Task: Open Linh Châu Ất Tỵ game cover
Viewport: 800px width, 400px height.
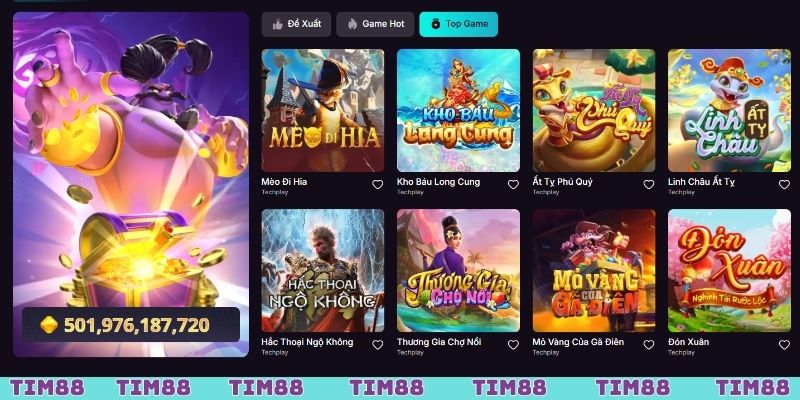Action: coord(730,110)
